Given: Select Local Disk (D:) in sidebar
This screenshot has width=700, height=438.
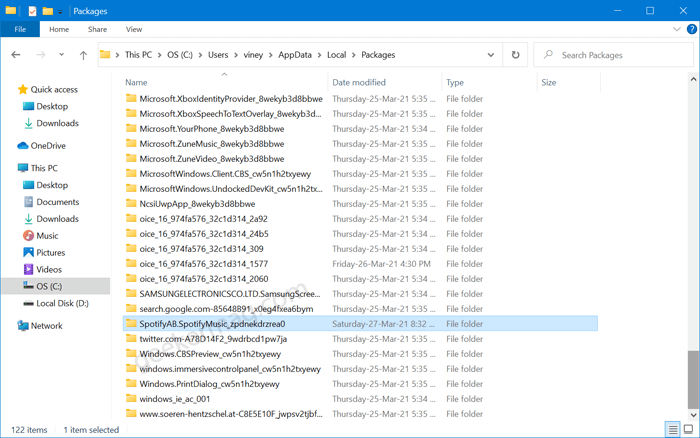Looking at the screenshot, I should [62, 303].
